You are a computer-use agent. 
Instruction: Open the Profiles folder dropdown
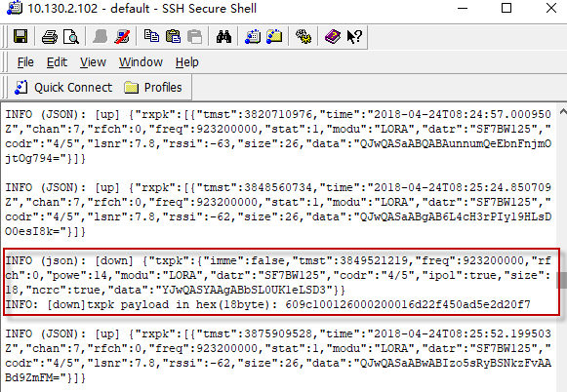[153, 88]
